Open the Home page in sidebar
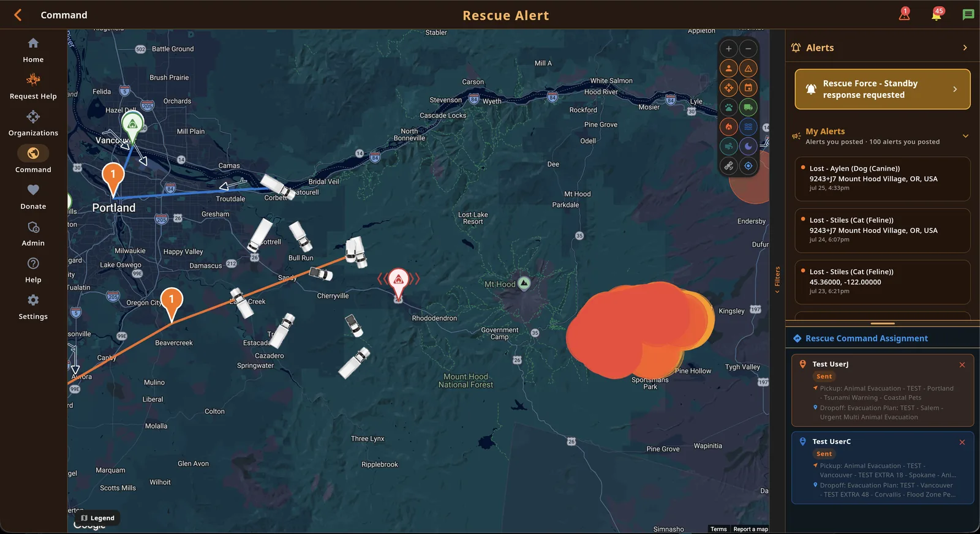Image resolution: width=980 pixels, height=534 pixels. click(x=33, y=50)
